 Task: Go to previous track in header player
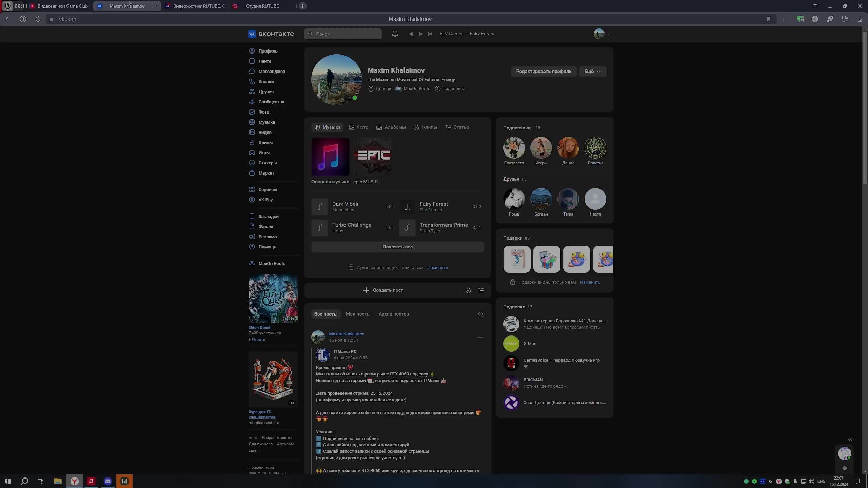[410, 34]
